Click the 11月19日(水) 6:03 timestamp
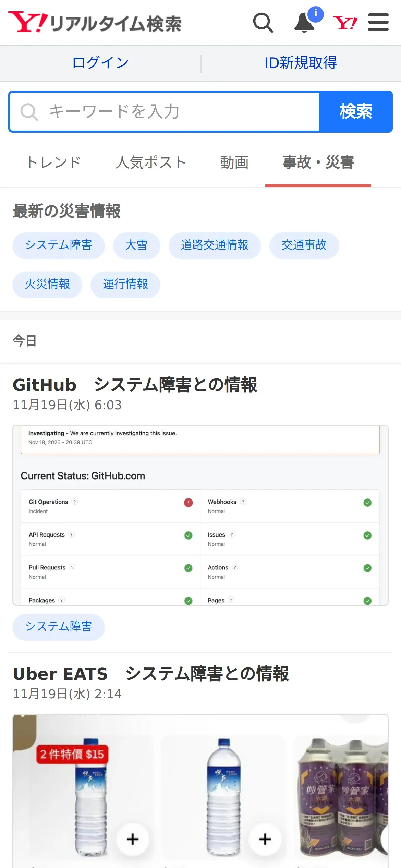Image resolution: width=401 pixels, height=868 pixels. pyautogui.click(x=67, y=405)
